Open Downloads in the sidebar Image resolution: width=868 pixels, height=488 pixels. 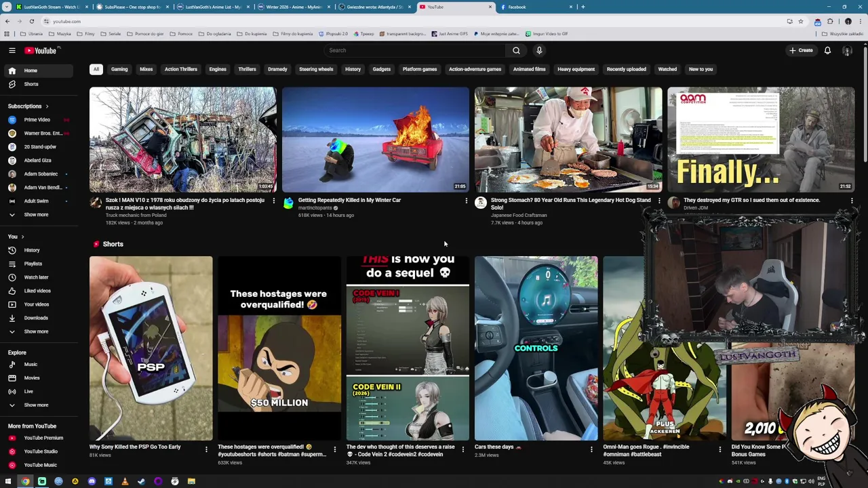click(x=39, y=318)
